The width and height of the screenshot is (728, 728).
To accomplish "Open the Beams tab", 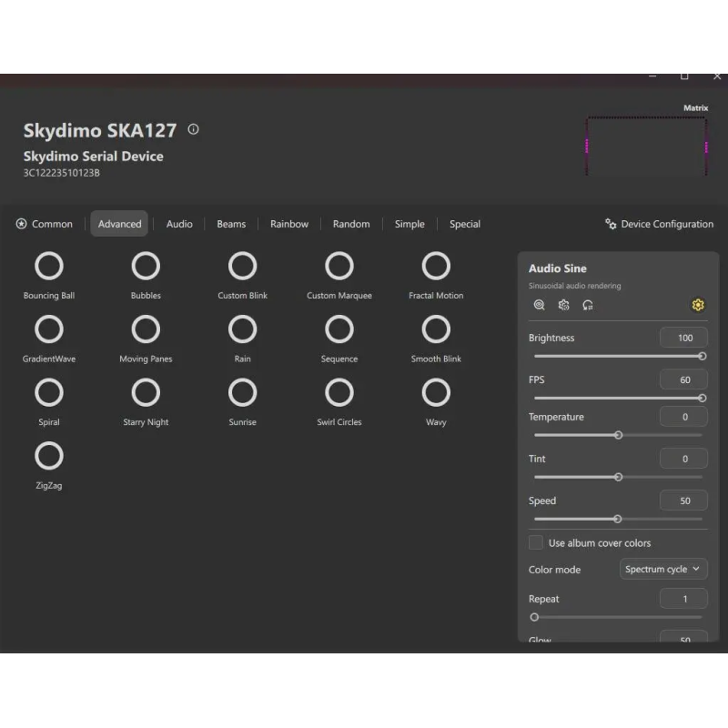I will (x=231, y=224).
